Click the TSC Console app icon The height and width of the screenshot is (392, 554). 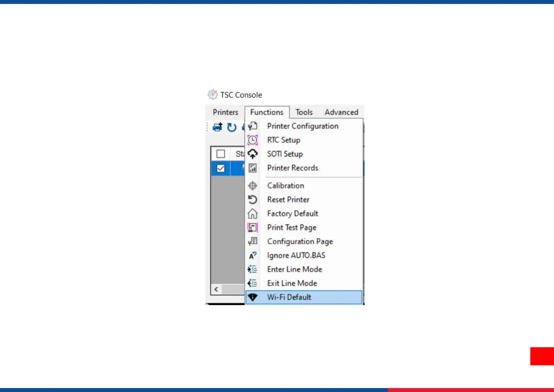(213, 95)
